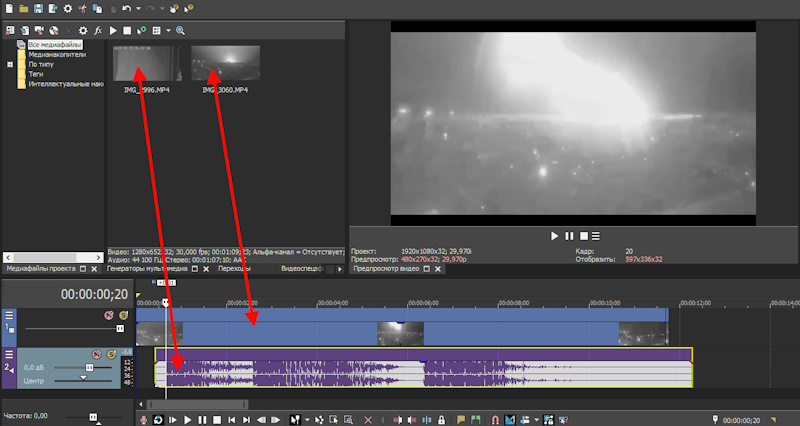Close the 'Предпросмотр видео' tab
The height and width of the screenshot is (426, 800).
click(x=438, y=269)
